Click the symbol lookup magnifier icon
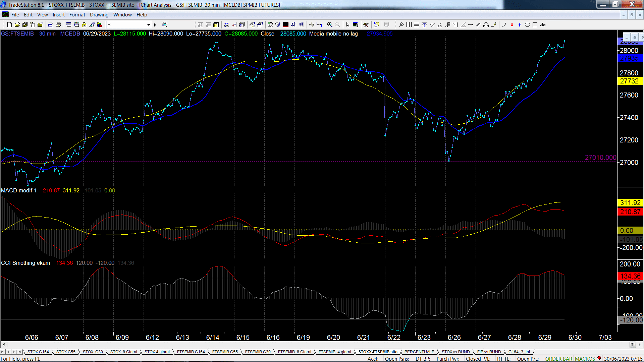This screenshot has height=362, width=644. 164,25
